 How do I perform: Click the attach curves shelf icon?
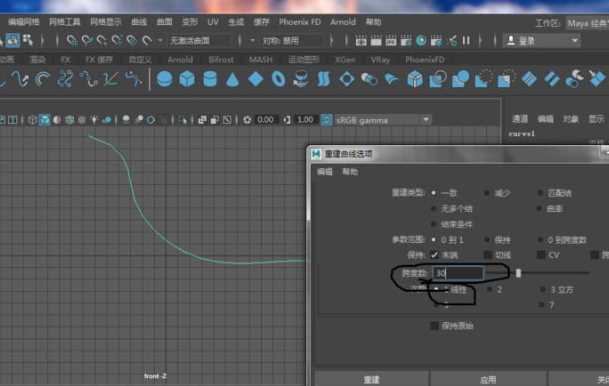(64, 79)
